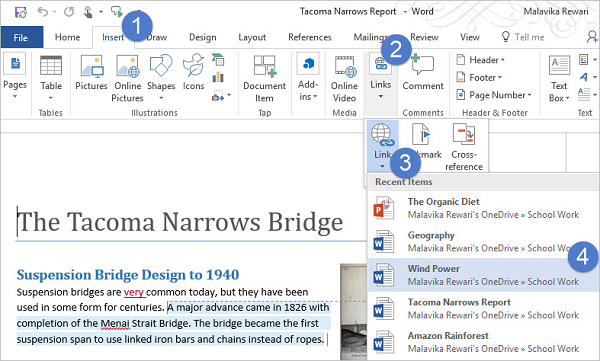
Task: Open the Mailings tab
Action: pyautogui.click(x=370, y=37)
